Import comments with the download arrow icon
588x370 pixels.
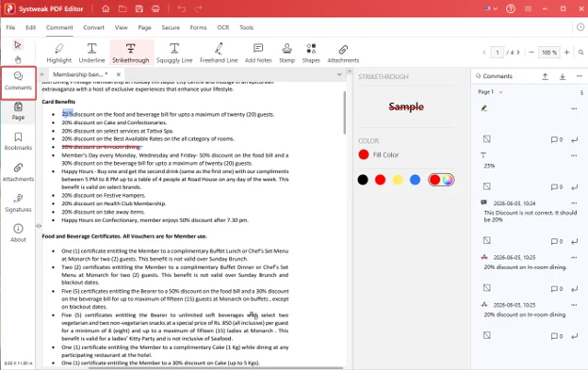coord(563,76)
